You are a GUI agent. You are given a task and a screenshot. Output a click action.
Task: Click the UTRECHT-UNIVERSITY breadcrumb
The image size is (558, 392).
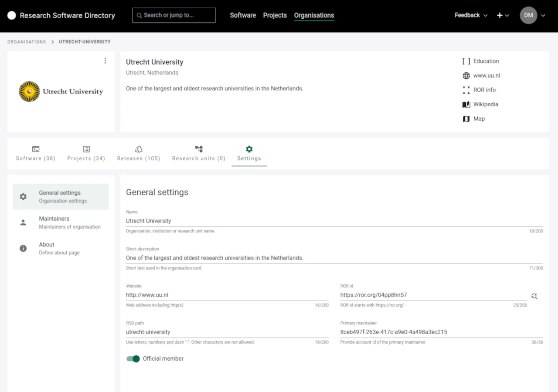click(x=85, y=42)
